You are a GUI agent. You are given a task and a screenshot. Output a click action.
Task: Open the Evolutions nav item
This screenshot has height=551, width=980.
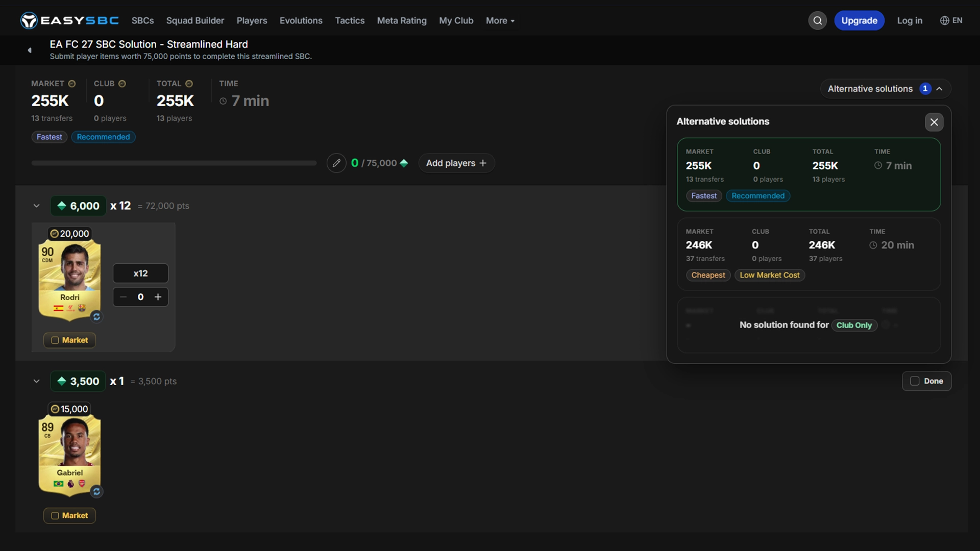click(x=301, y=20)
